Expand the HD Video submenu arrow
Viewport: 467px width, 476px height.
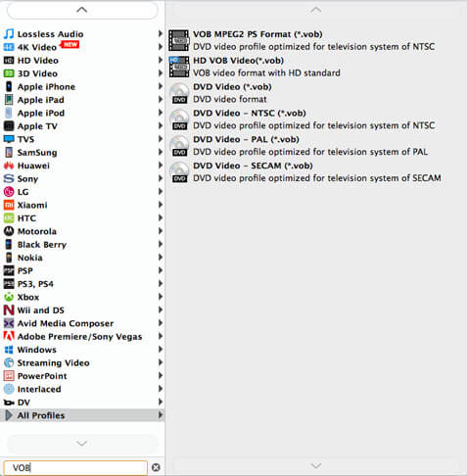(x=161, y=60)
